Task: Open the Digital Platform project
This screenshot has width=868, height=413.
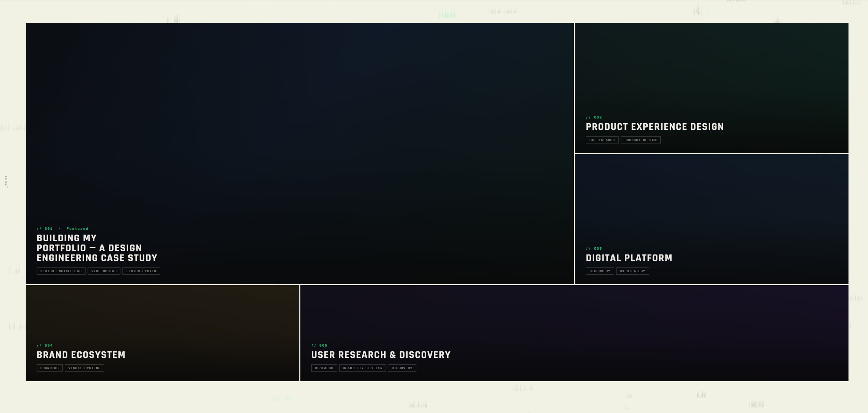Action: tap(629, 258)
